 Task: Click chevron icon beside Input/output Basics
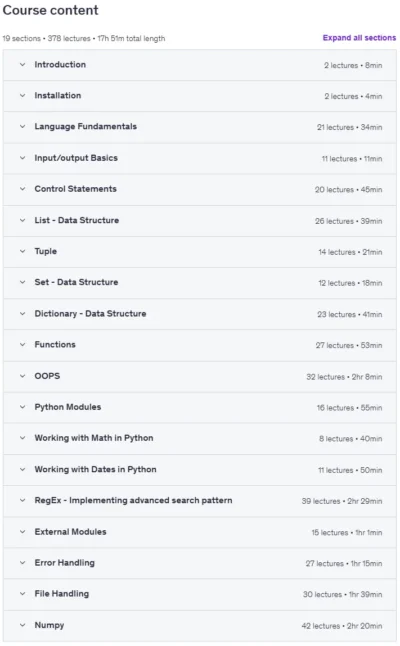[x=23, y=158]
